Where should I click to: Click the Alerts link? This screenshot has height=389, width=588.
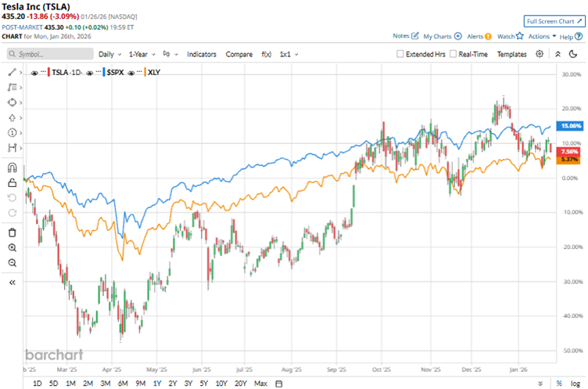475,37
